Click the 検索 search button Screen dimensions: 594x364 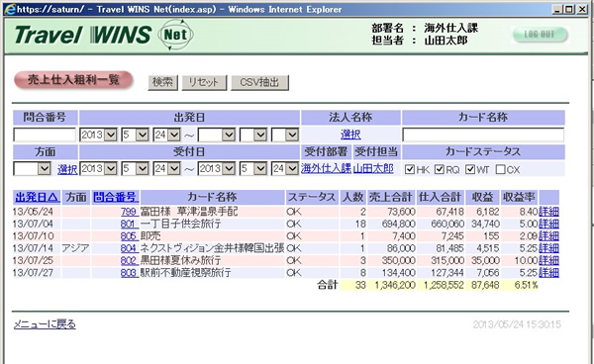click(162, 82)
